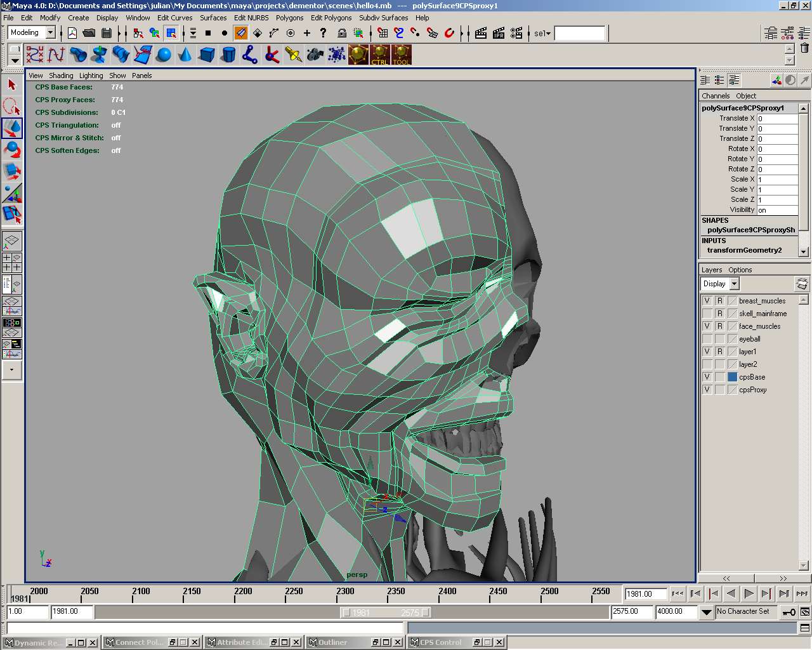
Task: Expand the sel selection mode dropdown
Action: (542, 33)
